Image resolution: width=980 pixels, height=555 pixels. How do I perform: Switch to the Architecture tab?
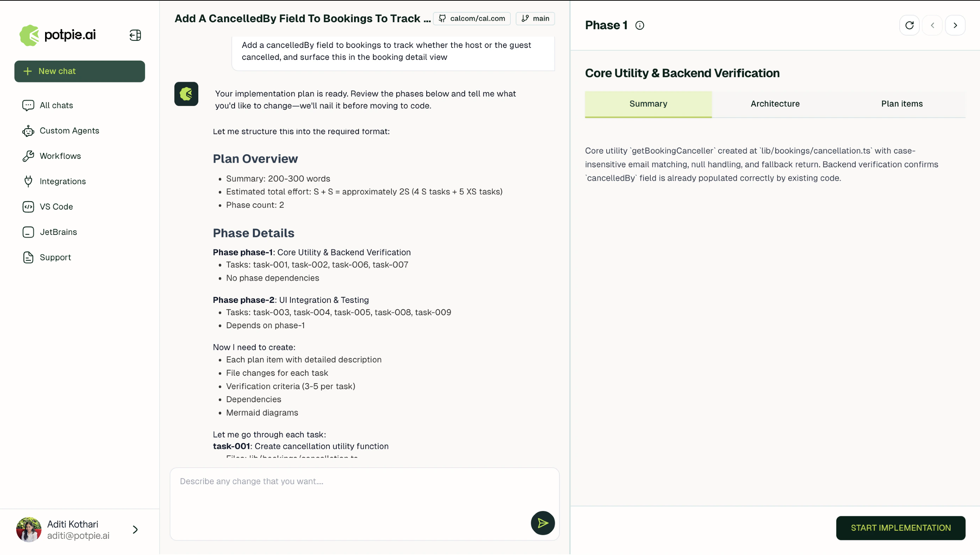coord(775,104)
